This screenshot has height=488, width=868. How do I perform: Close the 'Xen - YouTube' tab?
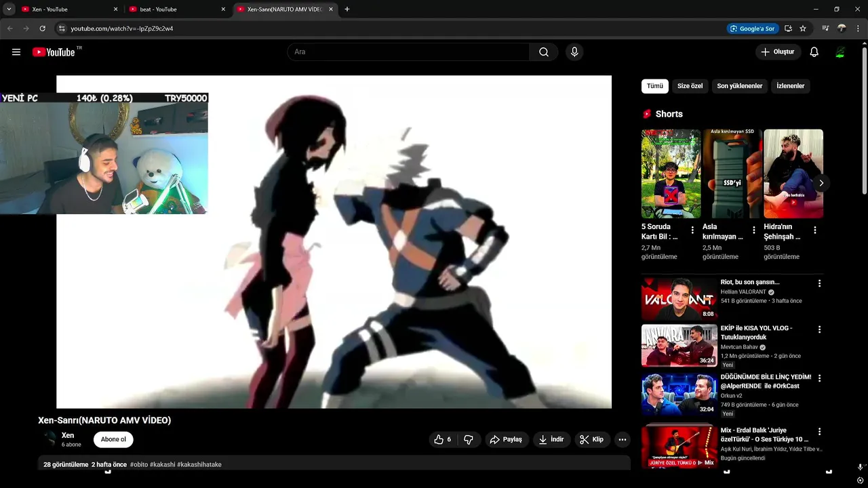point(115,9)
